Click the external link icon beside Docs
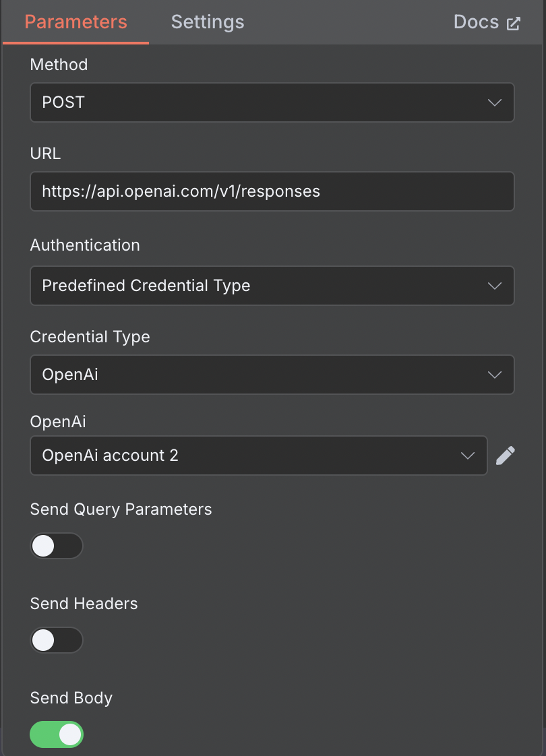Viewport: 546px width, 756px height. click(x=514, y=24)
